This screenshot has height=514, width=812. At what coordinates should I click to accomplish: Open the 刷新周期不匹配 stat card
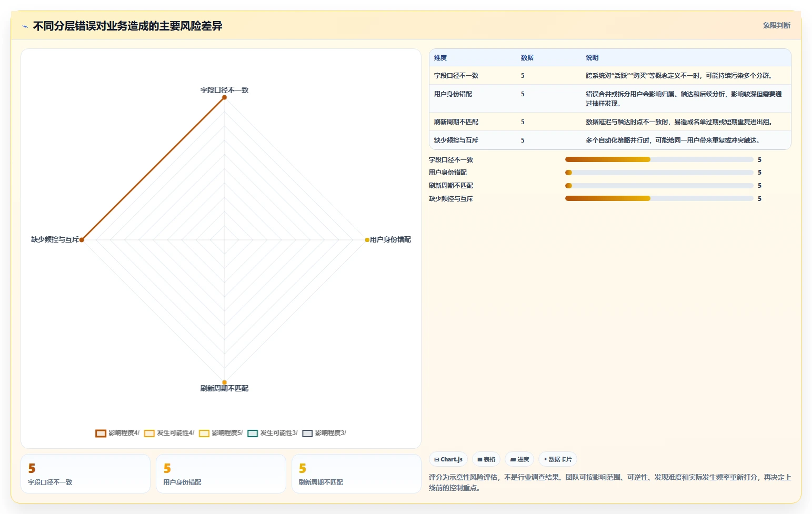coord(356,473)
